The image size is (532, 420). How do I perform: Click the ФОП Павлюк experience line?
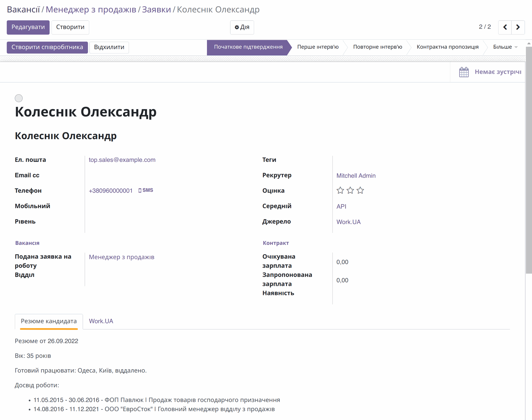pyautogui.click(x=157, y=400)
